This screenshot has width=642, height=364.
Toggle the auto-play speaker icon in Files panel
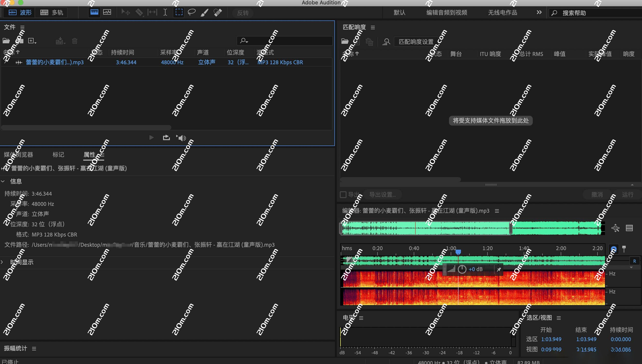pyautogui.click(x=181, y=137)
